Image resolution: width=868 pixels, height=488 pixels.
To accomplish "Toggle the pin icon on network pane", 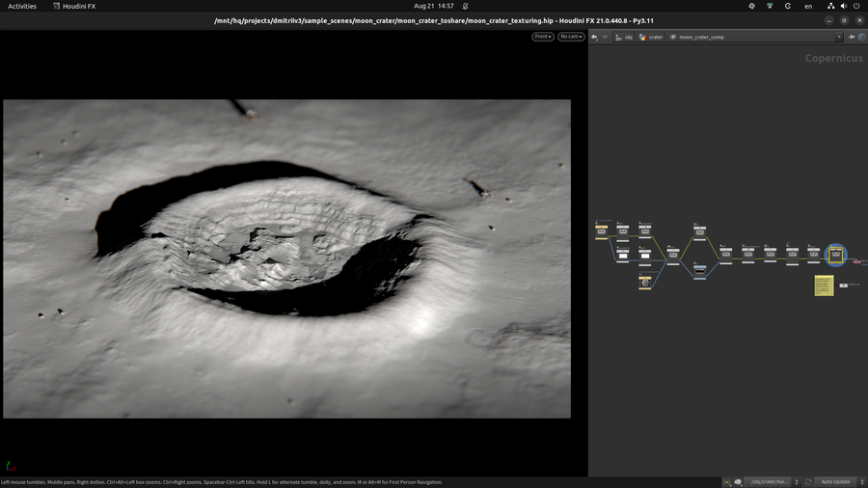I will [852, 37].
